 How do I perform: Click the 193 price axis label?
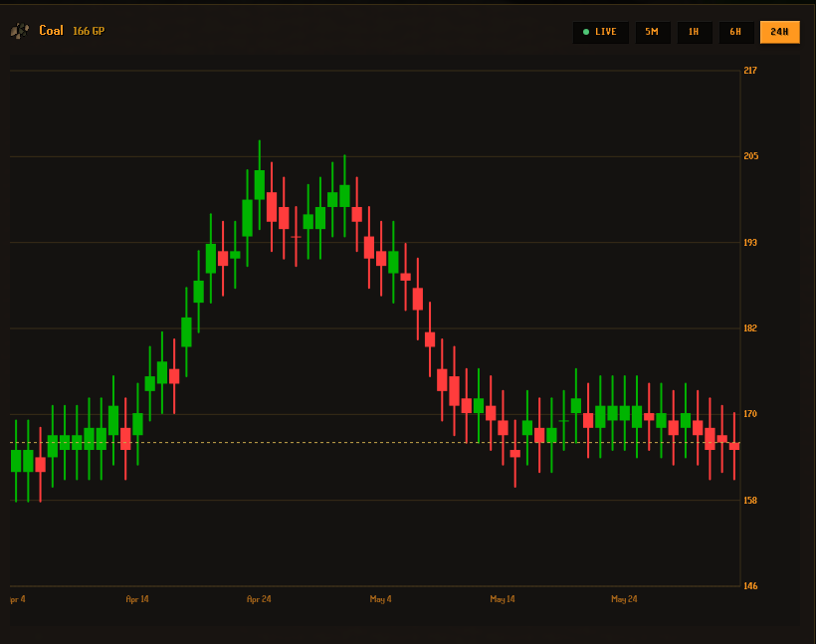(750, 243)
